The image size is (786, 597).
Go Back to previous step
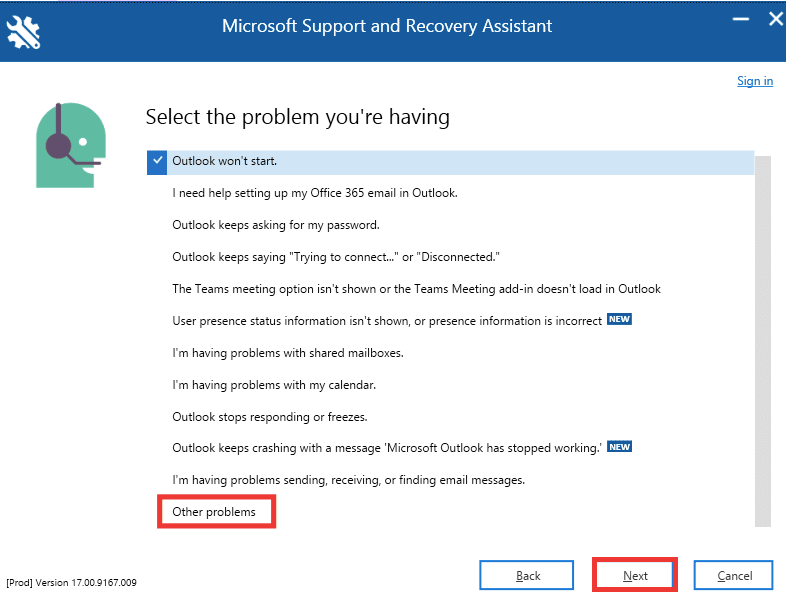526,575
